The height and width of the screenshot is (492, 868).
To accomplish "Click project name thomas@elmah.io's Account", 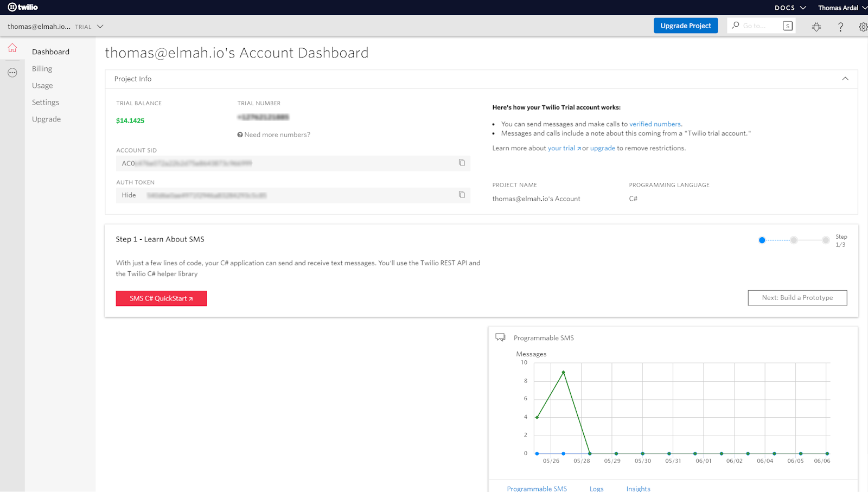I will (536, 199).
